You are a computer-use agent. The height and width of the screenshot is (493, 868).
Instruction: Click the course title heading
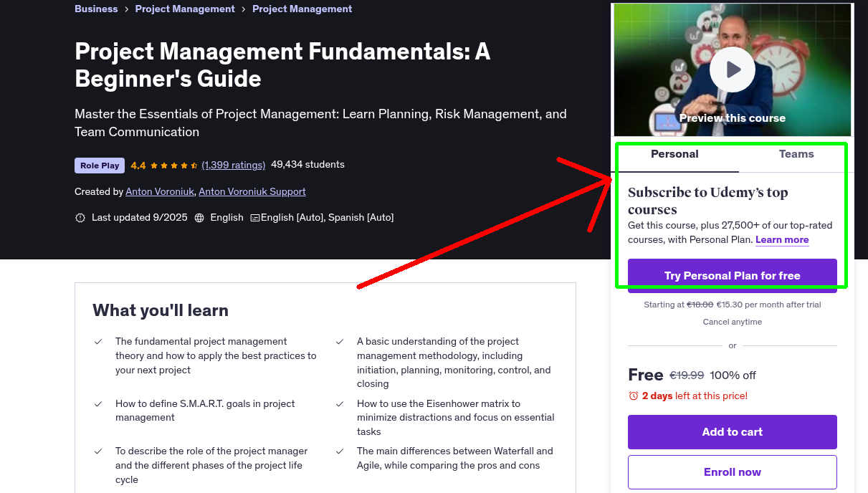[282, 64]
